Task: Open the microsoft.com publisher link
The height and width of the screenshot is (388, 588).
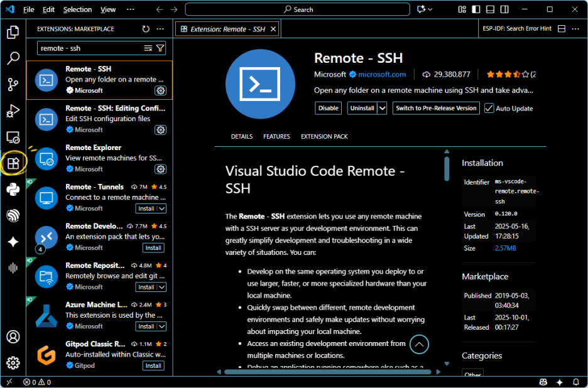Action: (382, 74)
